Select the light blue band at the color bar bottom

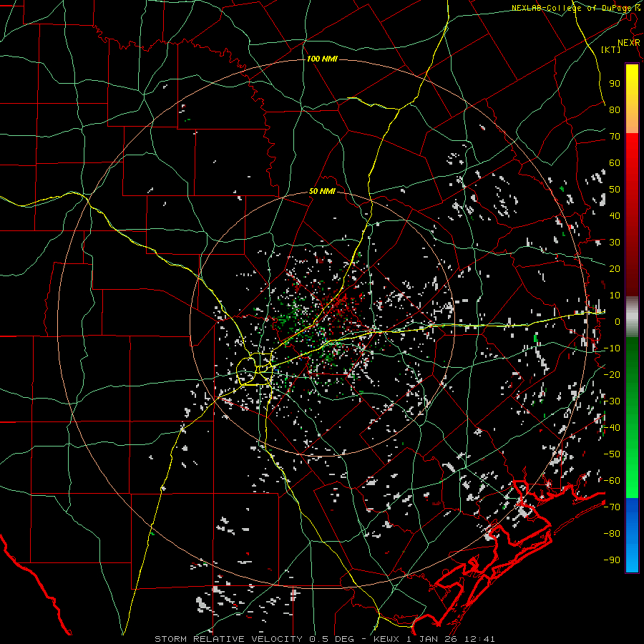click(x=632, y=559)
